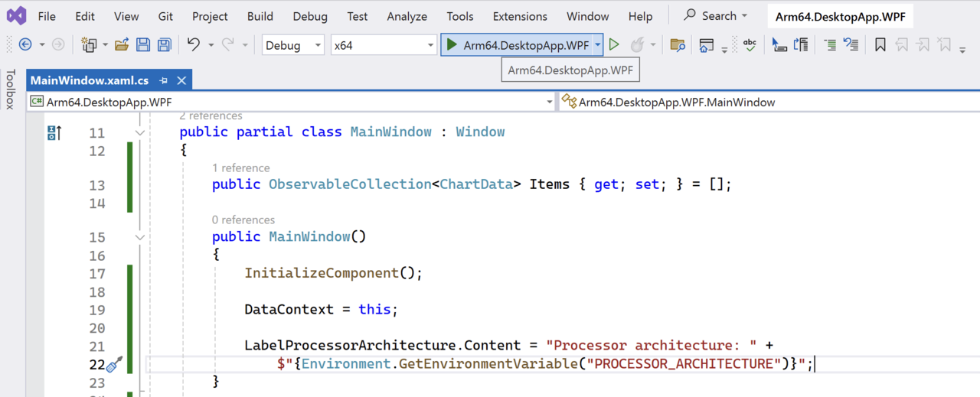Click the screwdriver quick actions icon
This screenshot has width=980, height=397.
pos(114,365)
